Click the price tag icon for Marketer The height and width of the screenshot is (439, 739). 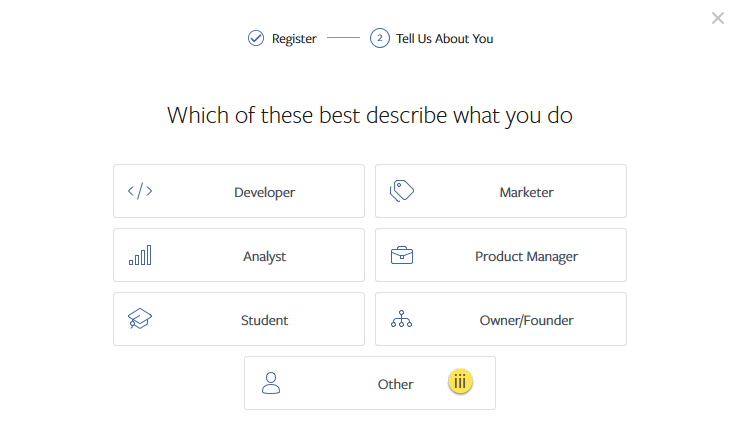pos(402,191)
